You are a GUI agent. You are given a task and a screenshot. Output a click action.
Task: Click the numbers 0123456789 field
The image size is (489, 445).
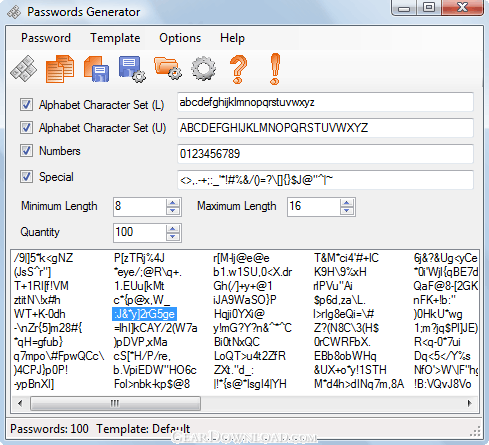pos(325,154)
